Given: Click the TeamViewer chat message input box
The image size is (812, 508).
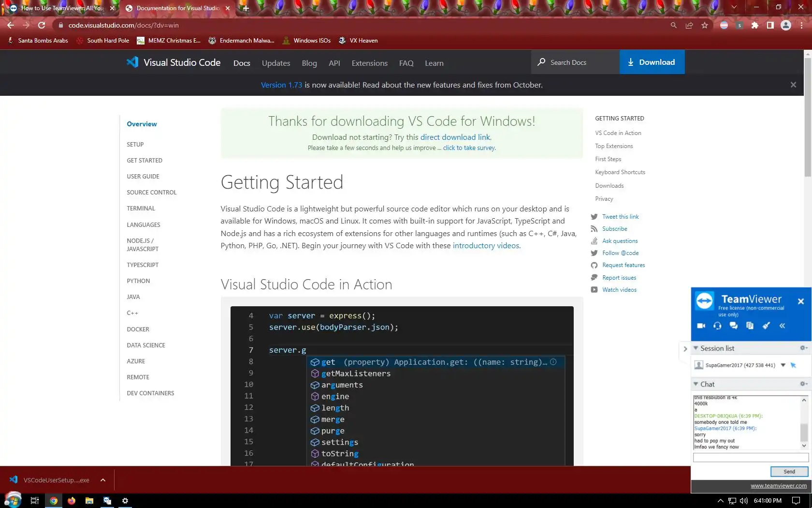Looking at the screenshot, I should 751,458.
